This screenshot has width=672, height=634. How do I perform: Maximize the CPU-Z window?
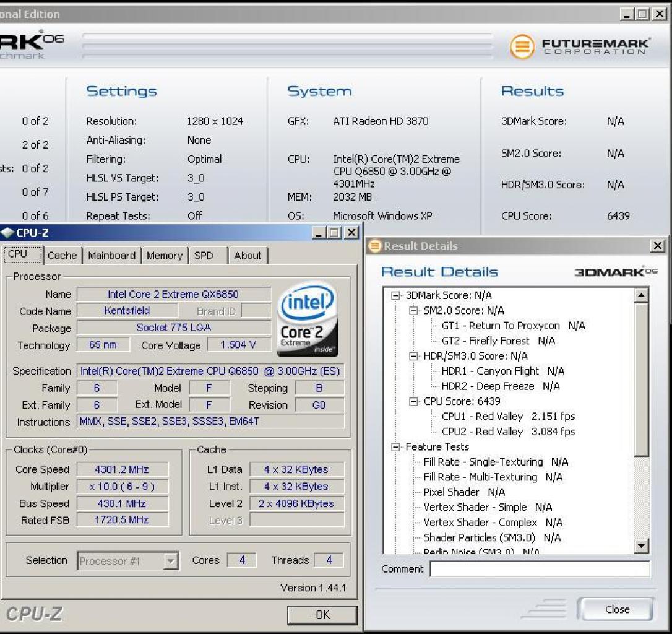coord(335,233)
